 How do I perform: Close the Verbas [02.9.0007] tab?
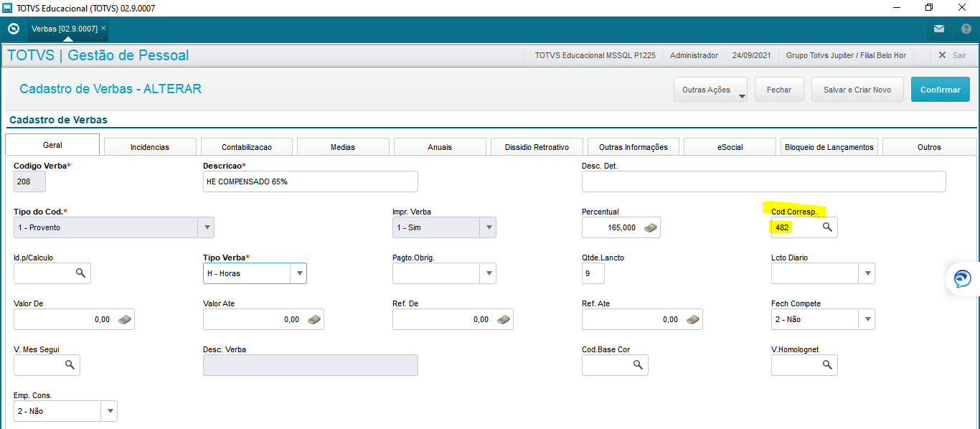103,28
